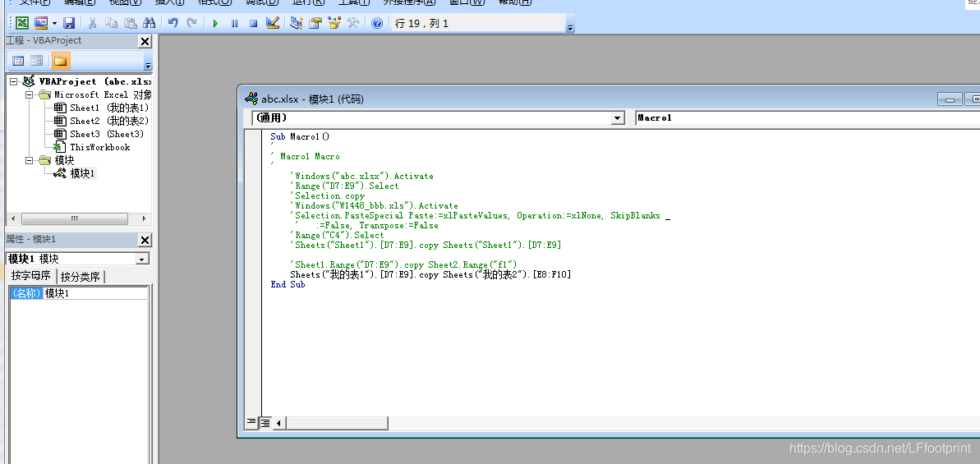Open VBA Help question mark icon

[377, 23]
